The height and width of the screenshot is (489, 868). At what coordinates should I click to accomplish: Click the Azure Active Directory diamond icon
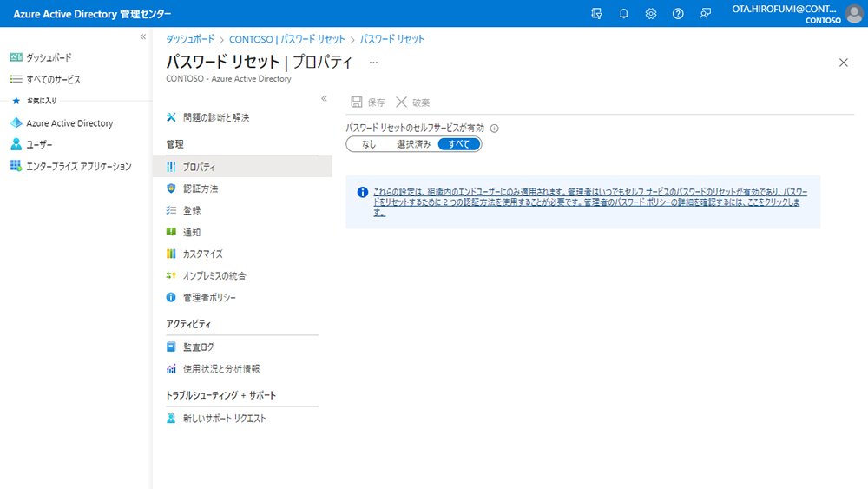click(16, 123)
